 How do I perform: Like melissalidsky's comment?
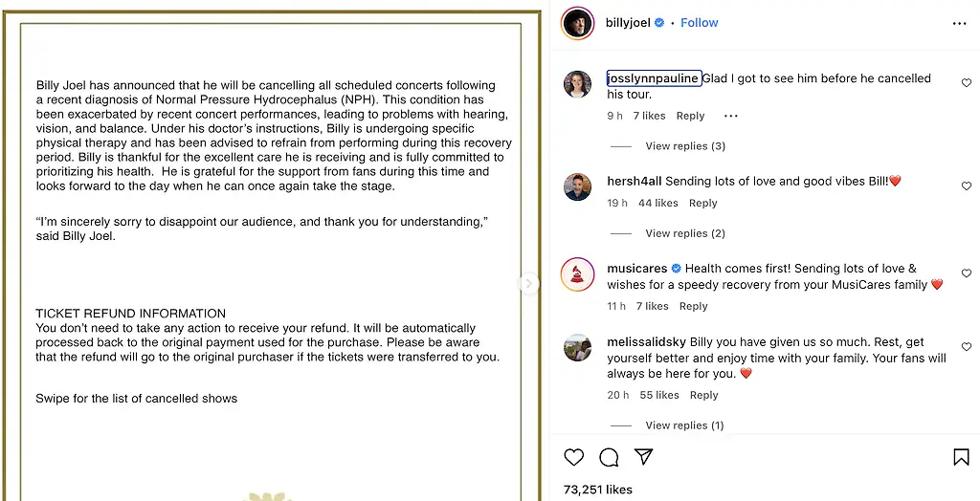[x=966, y=347]
